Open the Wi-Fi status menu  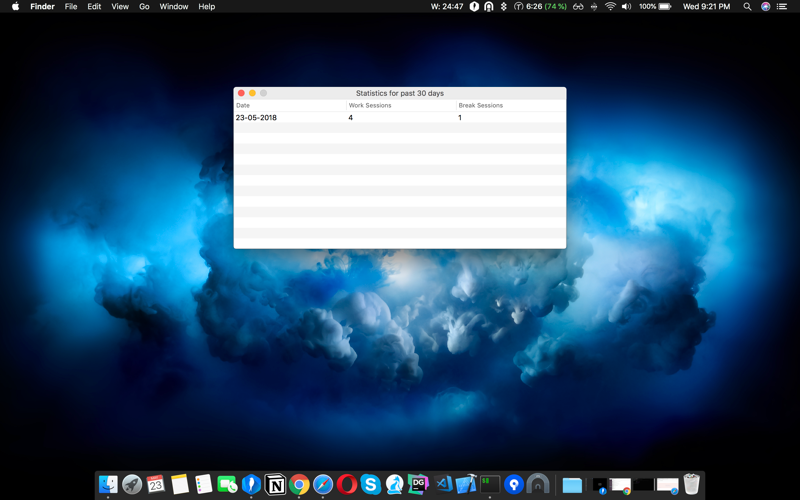coord(610,7)
